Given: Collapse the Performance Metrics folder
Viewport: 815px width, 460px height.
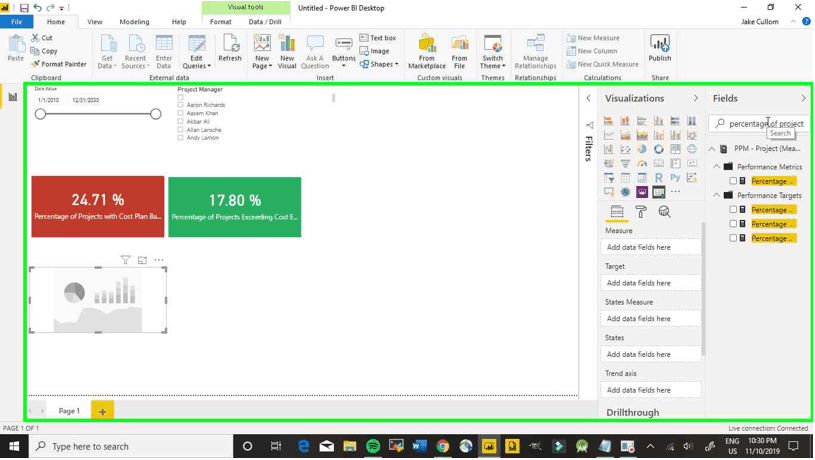Looking at the screenshot, I should [x=717, y=167].
